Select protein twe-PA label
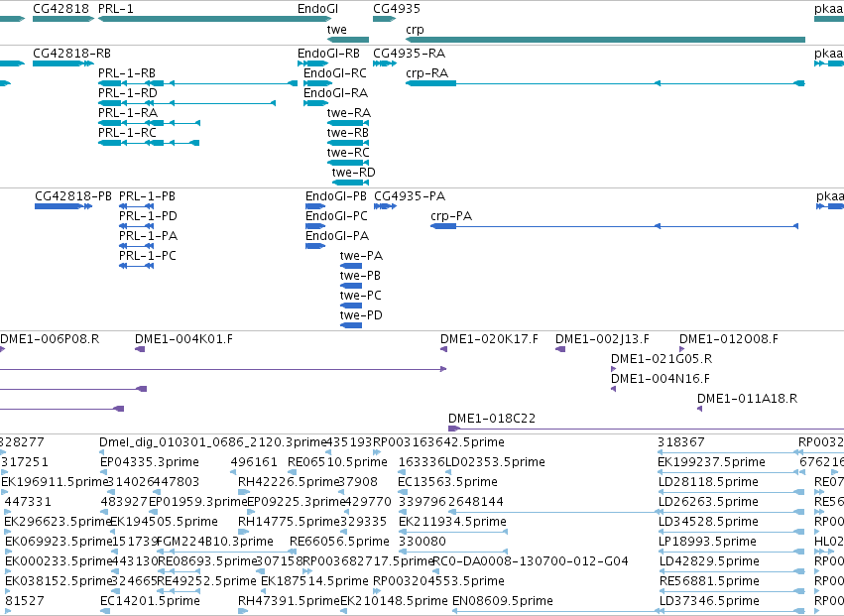 click(x=361, y=256)
